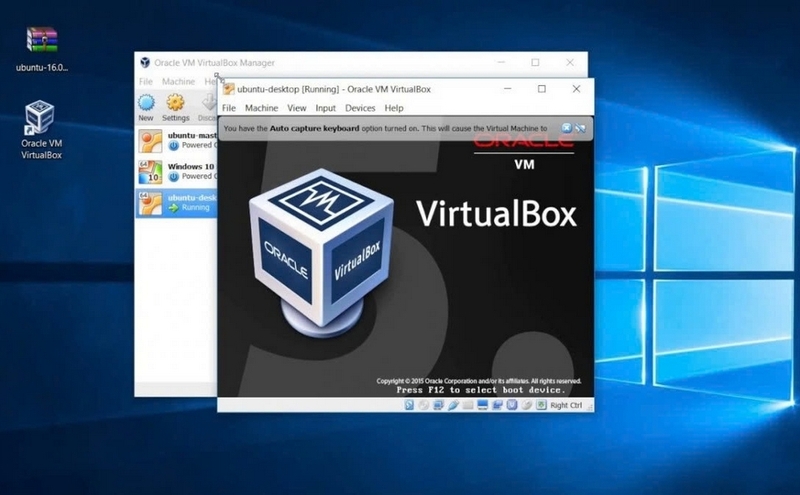
Task: Dismiss the Auto capture keyboard notification with X icon
Action: click(x=567, y=128)
